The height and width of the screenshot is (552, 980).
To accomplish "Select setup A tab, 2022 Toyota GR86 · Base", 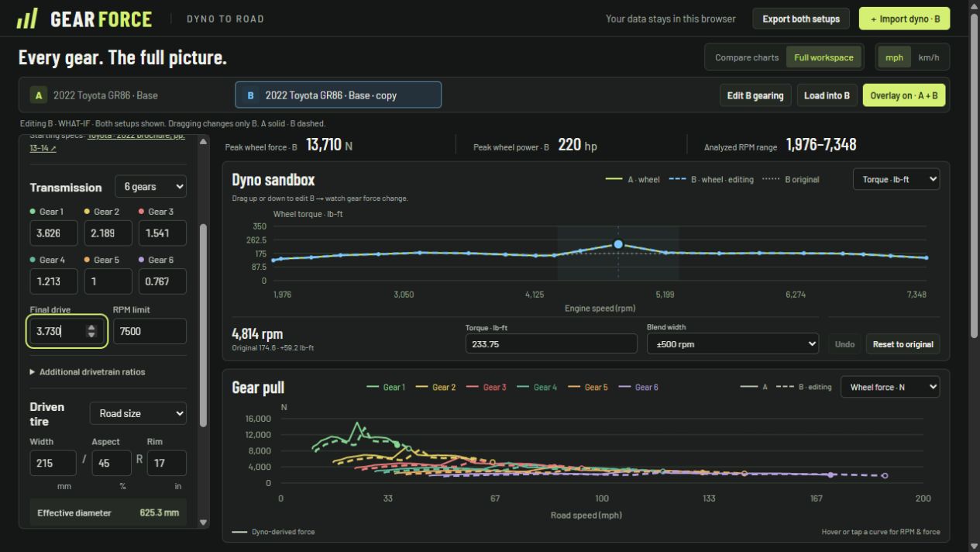I will (x=129, y=95).
